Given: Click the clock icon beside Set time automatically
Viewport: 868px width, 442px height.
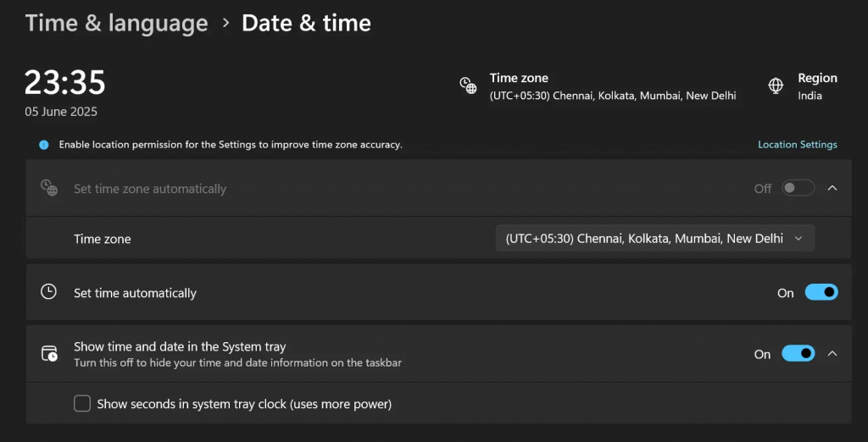Looking at the screenshot, I should (48, 292).
